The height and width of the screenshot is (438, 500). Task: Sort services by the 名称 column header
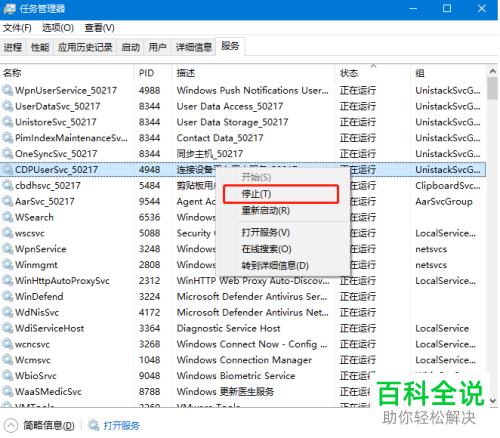pyautogui.click(x=67, y=73)
